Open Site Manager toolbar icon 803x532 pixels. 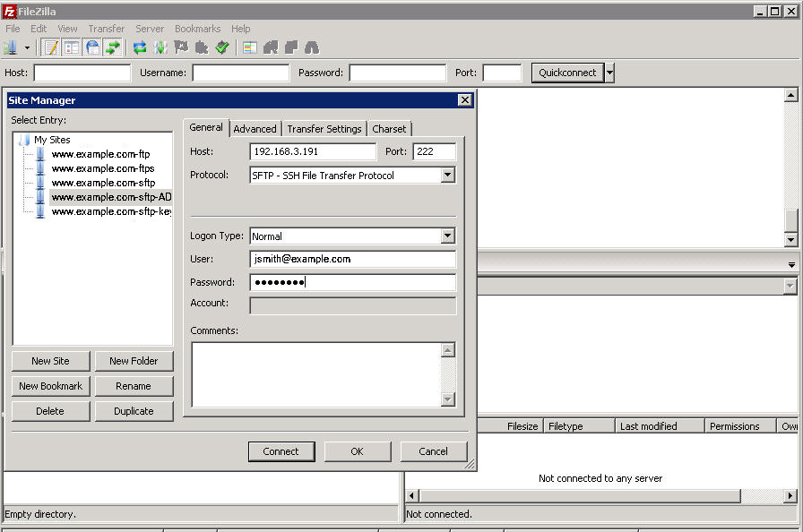coord(11,48)
